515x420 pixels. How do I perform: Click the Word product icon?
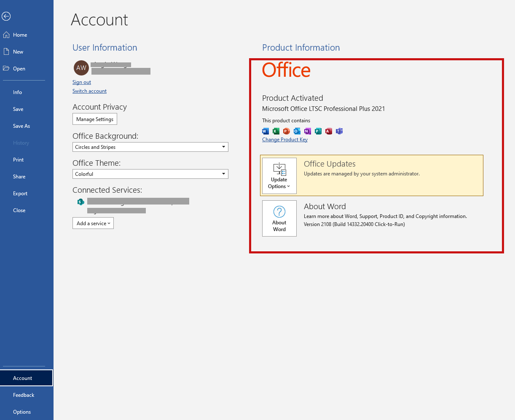[266, 131]
